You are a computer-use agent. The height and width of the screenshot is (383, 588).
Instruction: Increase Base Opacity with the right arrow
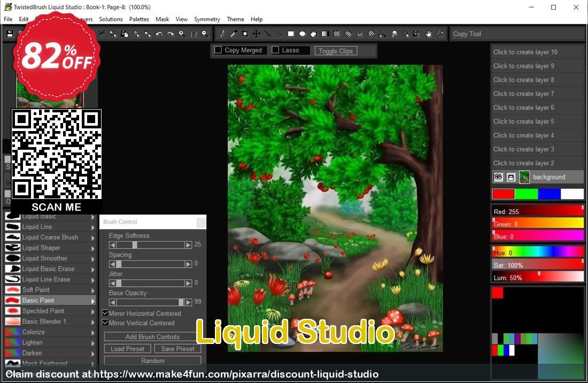click(188, 302)
